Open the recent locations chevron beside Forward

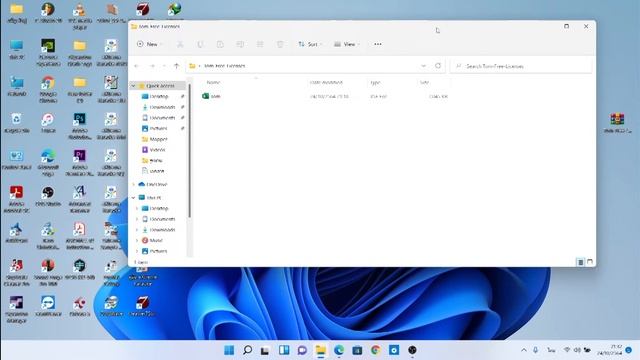click(164, 66)
